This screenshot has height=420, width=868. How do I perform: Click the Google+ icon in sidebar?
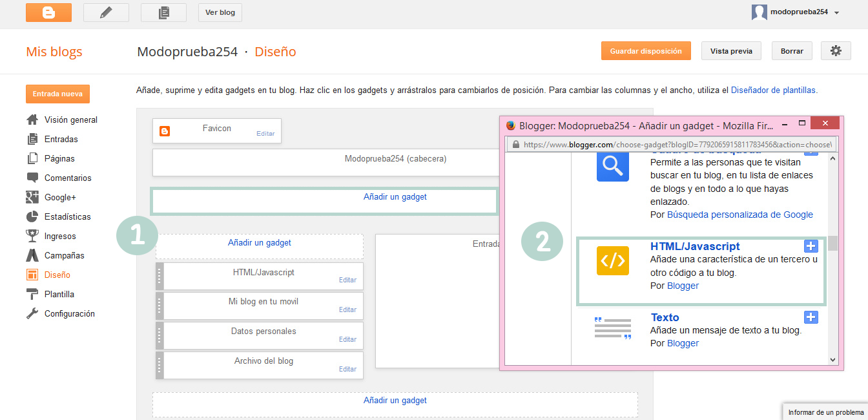[x=32, y=197]
